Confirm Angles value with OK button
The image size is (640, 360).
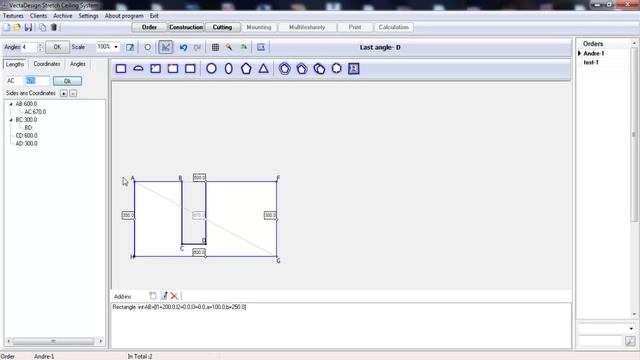pos(57,47)
